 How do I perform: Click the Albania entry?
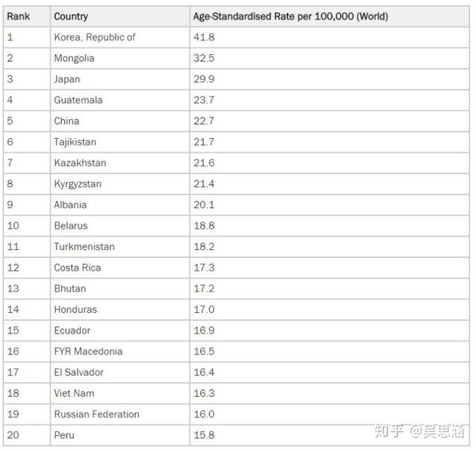pyautogui.click(x=120, y=205)
